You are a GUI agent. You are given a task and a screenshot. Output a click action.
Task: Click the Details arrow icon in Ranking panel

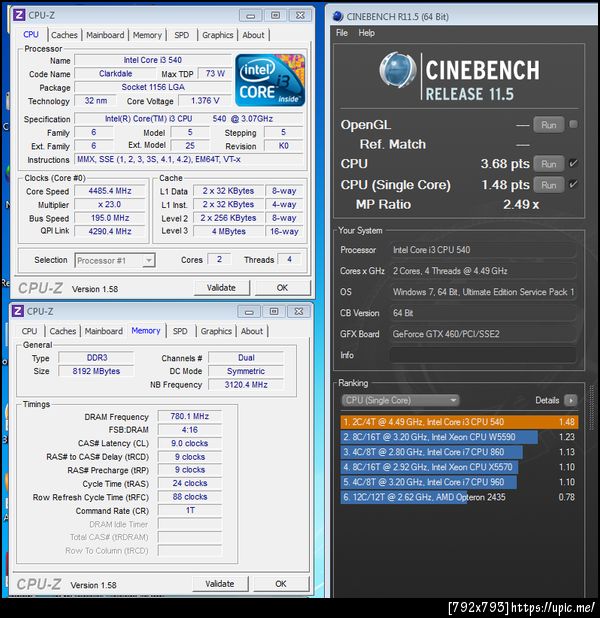point(570,400)
